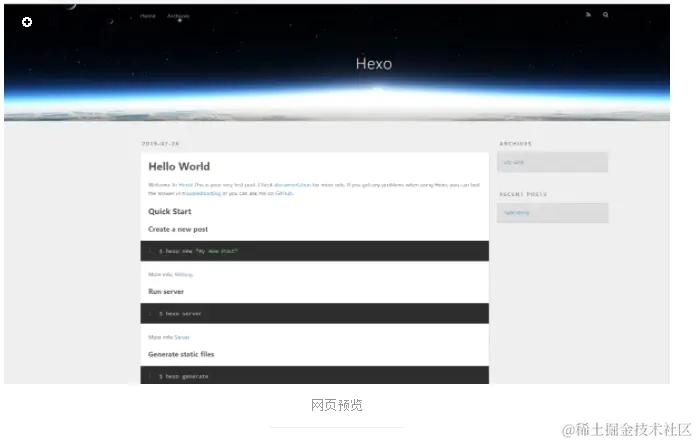
Task: Open Hello World under Recent Posts
Action: (x=517, y=213)
